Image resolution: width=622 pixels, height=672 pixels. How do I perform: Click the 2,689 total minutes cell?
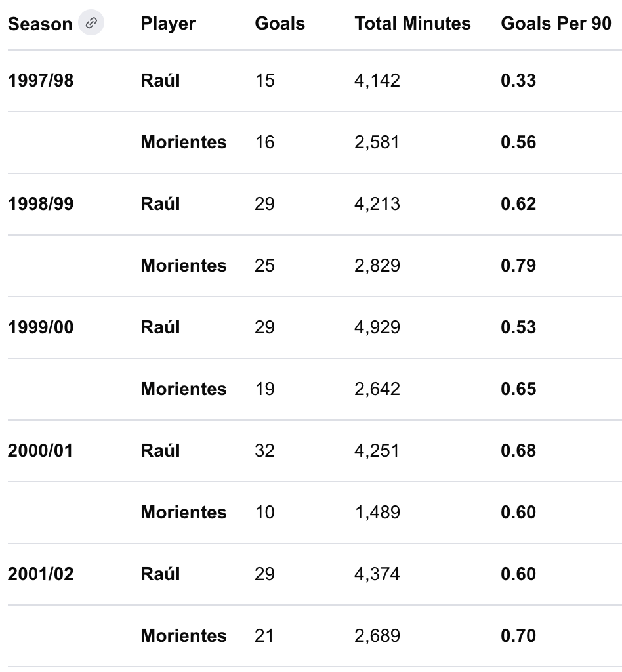(x=377, y=636)
